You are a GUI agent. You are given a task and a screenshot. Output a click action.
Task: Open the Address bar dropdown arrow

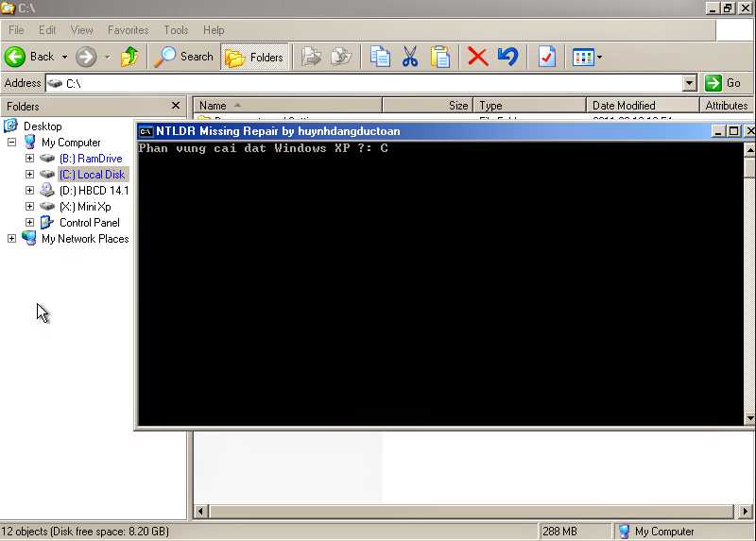pos(690,83)
